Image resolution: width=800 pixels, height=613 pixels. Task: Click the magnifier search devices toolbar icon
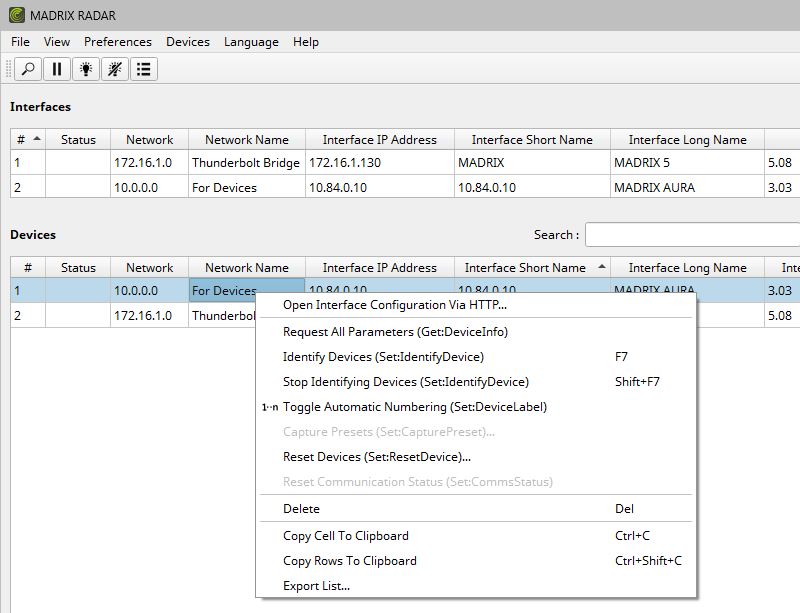[x=28, y=69]
